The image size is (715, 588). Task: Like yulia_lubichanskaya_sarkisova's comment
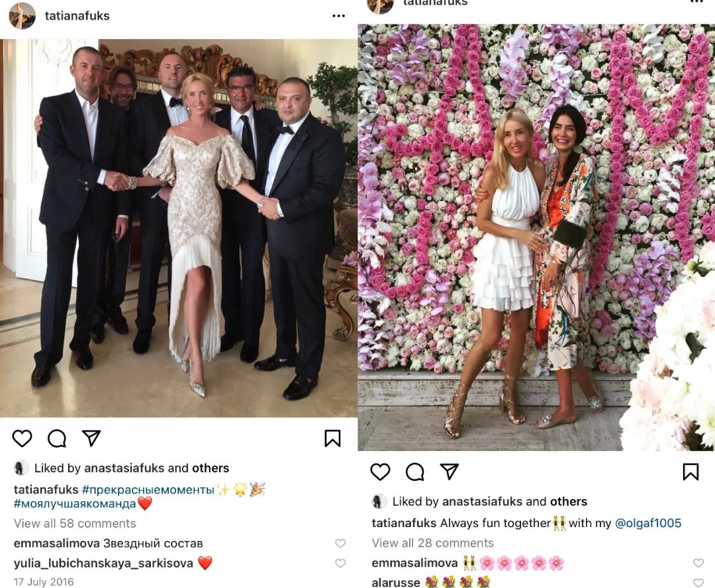coord(340,563)
